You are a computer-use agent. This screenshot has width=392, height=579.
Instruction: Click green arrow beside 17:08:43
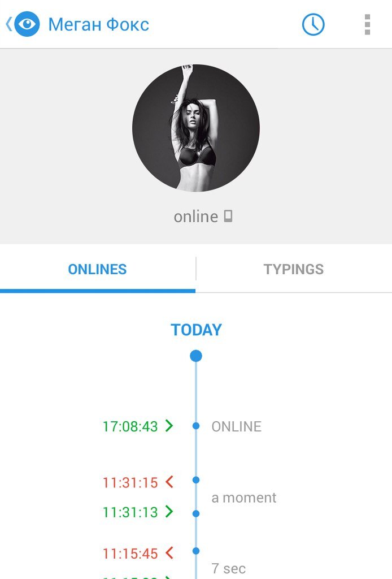tap(169, 425)
